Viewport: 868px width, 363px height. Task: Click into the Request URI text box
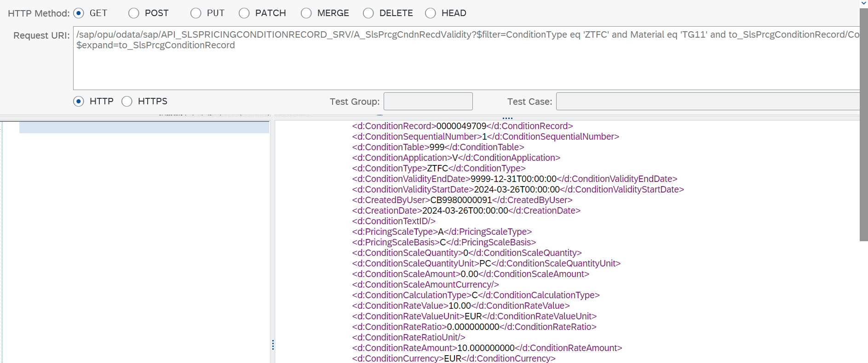pos(466,58)
